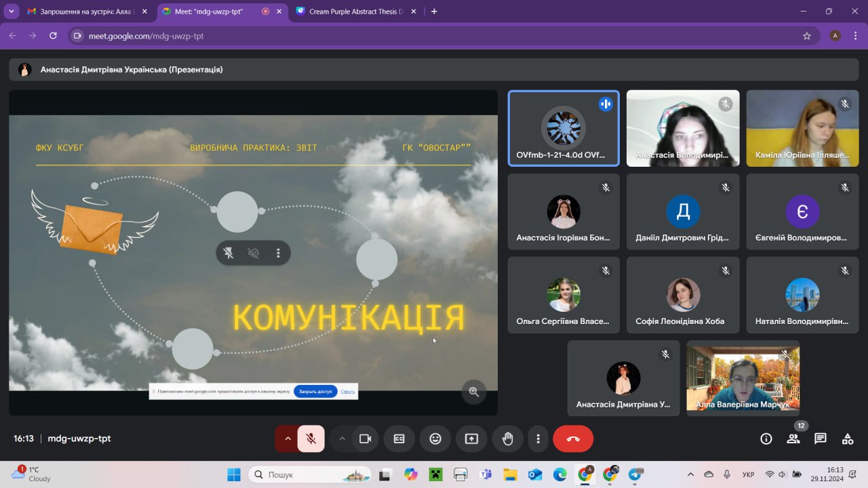The width and height of the screenshot is (868, 488).
Task: Switch to Cream Purple Abstract Thesis tab
Action: tap(353, 12)
